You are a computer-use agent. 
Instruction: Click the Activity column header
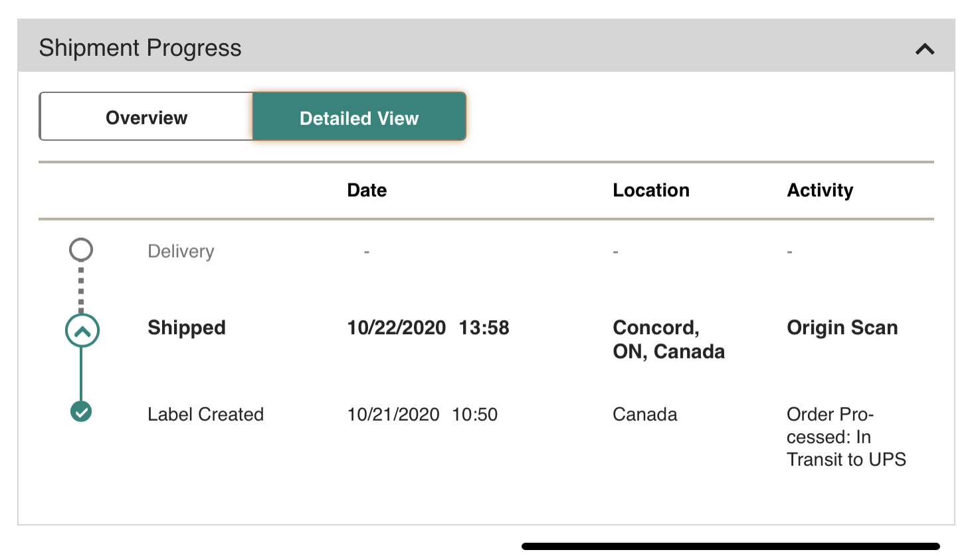click(820, 191)
